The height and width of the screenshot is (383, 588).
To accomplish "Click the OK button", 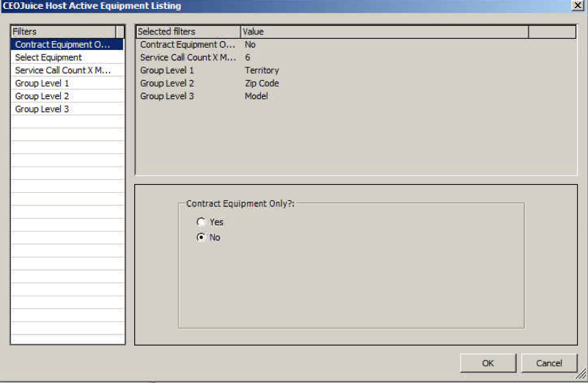I will (488, 362).
